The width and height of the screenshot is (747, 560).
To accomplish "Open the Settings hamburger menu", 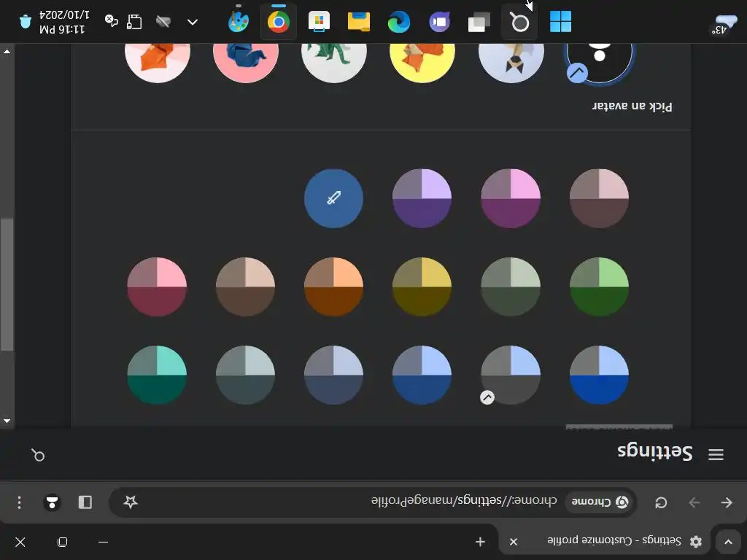I will (x=716, y=454).
